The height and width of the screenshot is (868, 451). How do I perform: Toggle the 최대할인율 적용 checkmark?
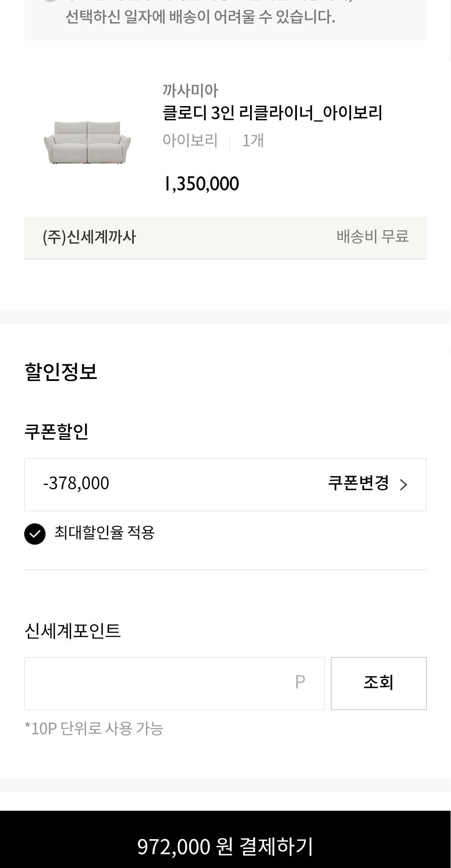pos(35,534)
